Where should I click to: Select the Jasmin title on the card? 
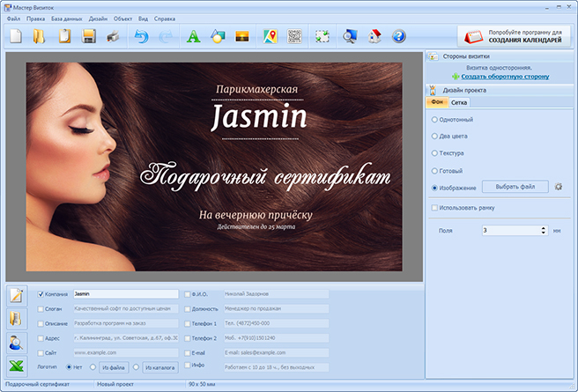(x=259, y=117)
